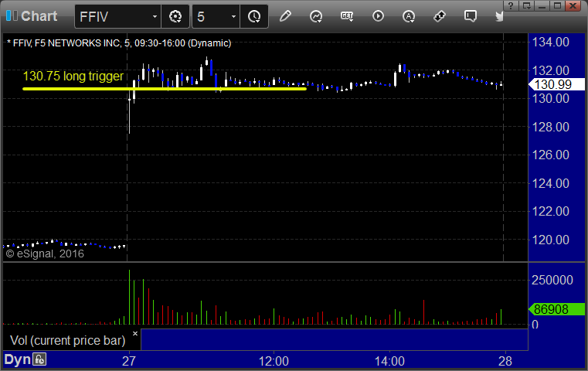Viewport: 588px width, 371px height.
Task: Click the 12:00 time axis label
Action: (x=274, y=361)
